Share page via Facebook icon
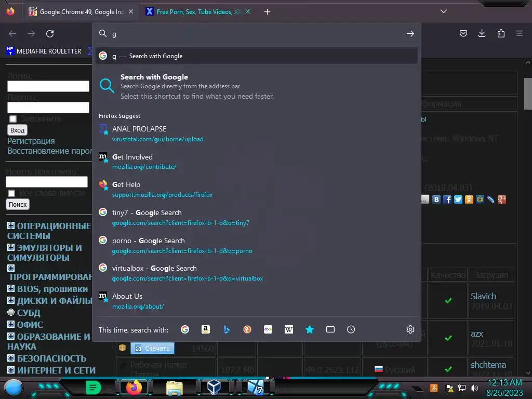532x399 pixels. click(x=447, y=199)
